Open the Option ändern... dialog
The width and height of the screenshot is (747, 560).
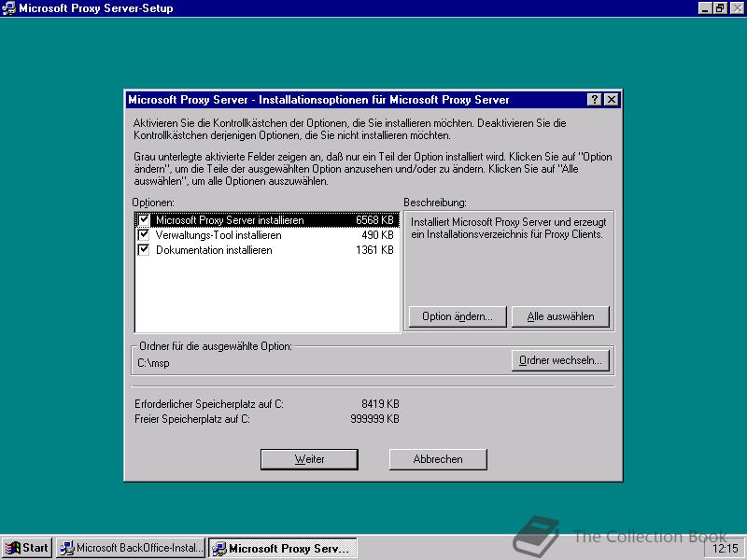click(458, 316)
